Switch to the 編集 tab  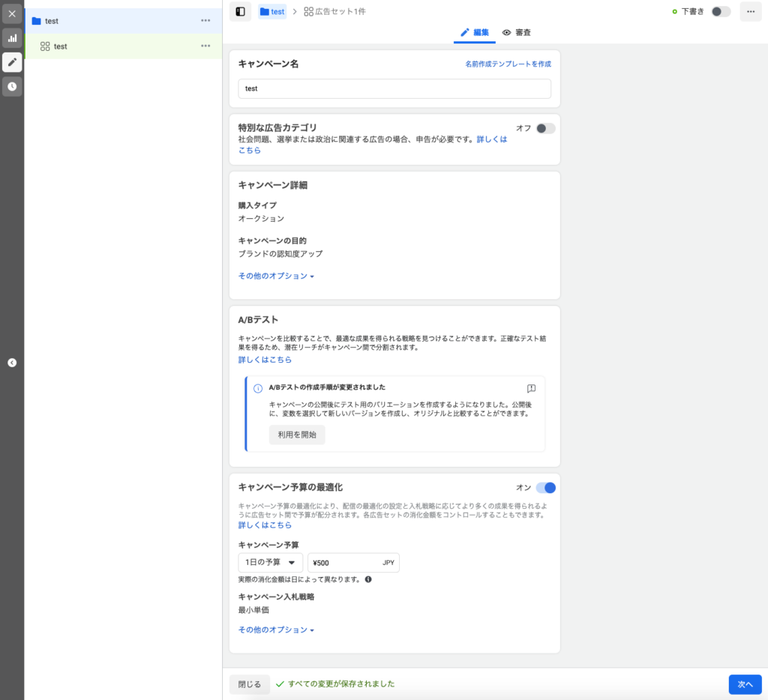click(475, 33)
